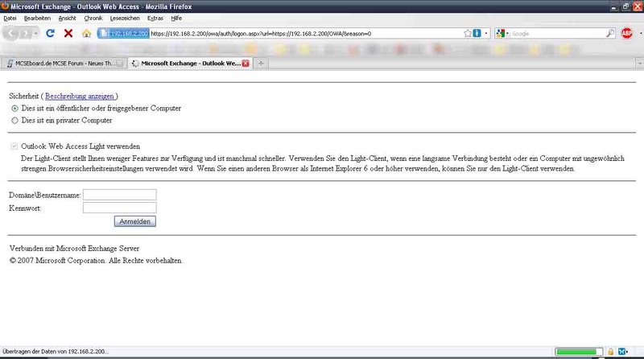Go back with the Back arrow button
The width and height of the screenshot is (644, 359).
point(11,34)
